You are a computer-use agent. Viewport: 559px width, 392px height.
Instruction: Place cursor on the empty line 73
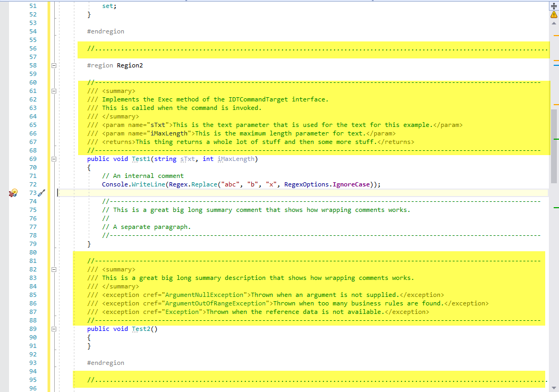[266, 193]
